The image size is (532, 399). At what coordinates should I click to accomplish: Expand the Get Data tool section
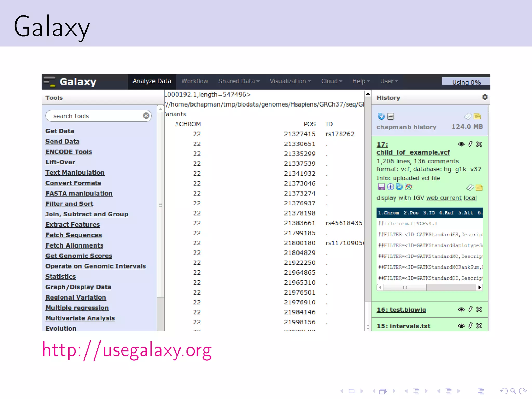point(60,131)
